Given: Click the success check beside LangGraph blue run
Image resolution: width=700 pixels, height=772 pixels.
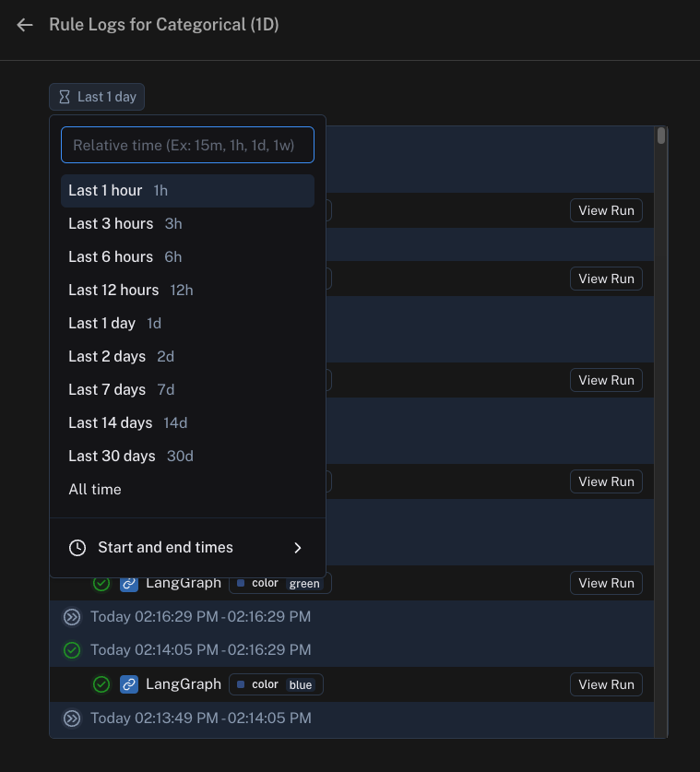Looking at the screenshot, I should pos(101,684).
